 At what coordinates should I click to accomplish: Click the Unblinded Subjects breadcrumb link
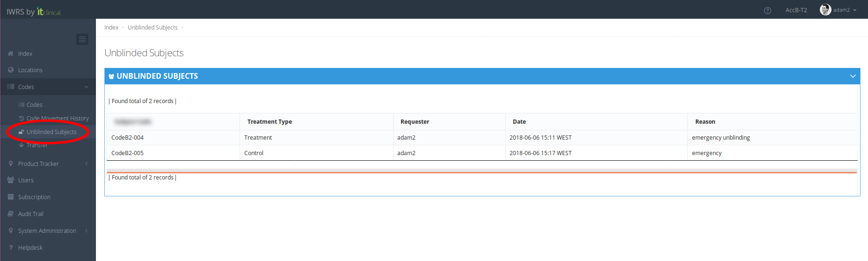tap(153, 28)
